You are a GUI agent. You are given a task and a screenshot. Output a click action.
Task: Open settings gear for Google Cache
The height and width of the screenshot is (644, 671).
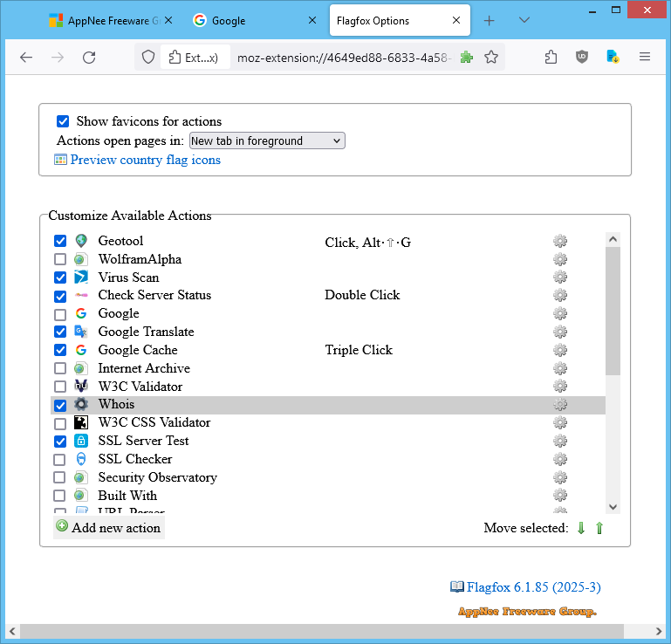click(x=559, y=351)
